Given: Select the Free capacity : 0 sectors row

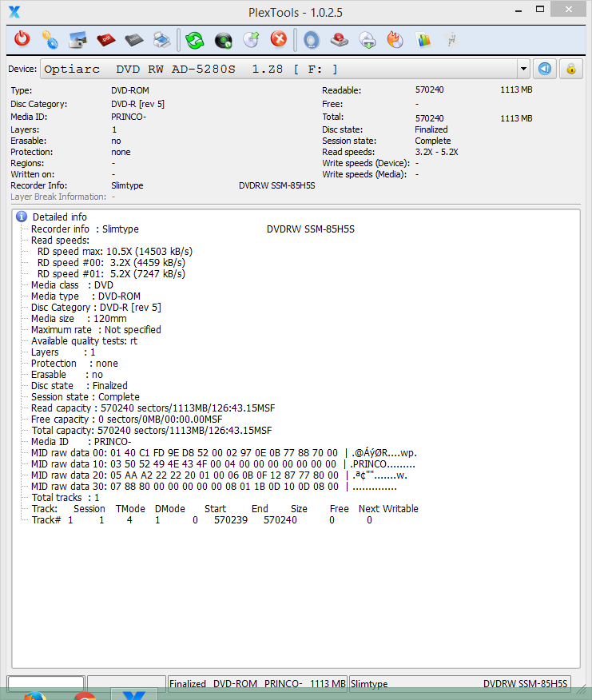Looking at the screenshot, I should click(x=127, y=419).
